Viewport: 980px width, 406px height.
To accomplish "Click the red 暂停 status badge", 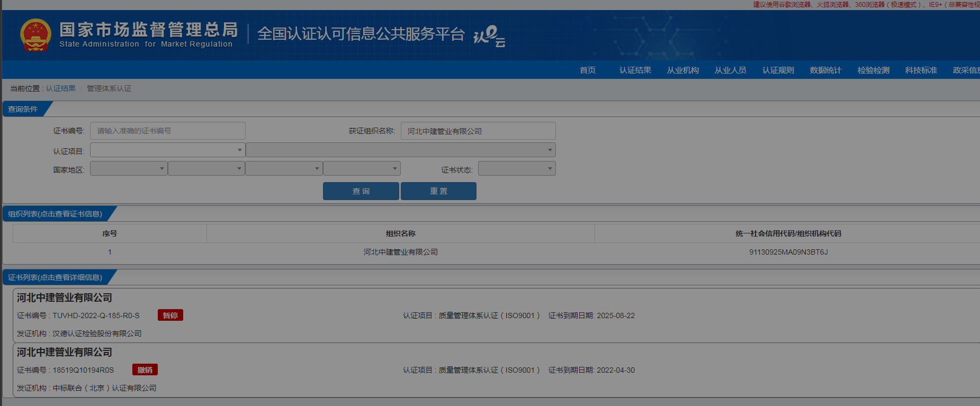I will pos(170,315).
